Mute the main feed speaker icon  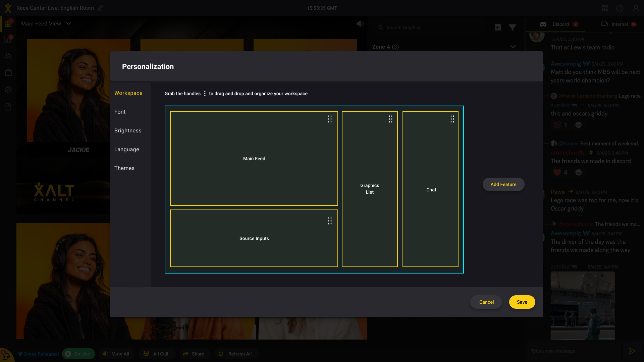pyautogui.click(x=360, y=23)
